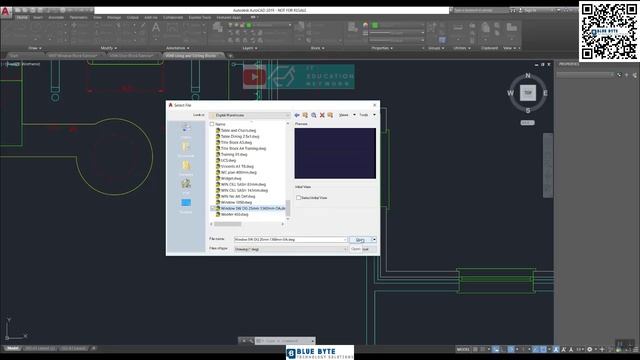The image size is (640, 360).
Task: Tick the Name column header checkbox
Action: (x=212, y=124)
